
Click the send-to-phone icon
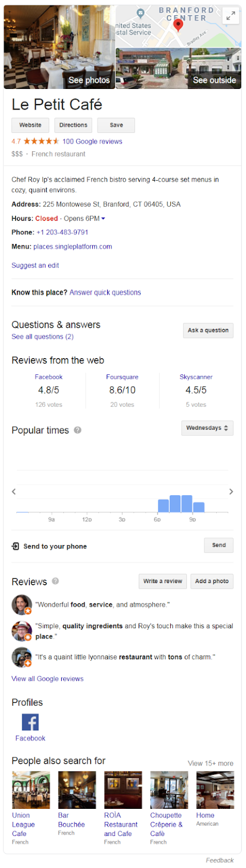[16, 546]
